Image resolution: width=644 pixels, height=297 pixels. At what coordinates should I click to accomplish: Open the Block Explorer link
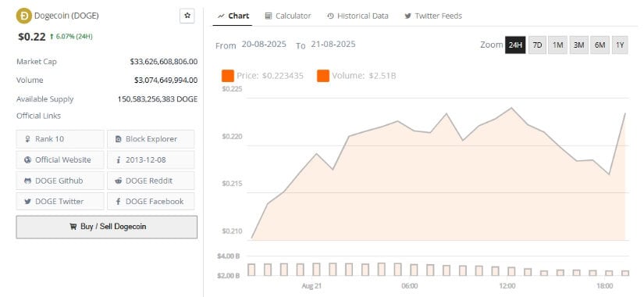151,139
